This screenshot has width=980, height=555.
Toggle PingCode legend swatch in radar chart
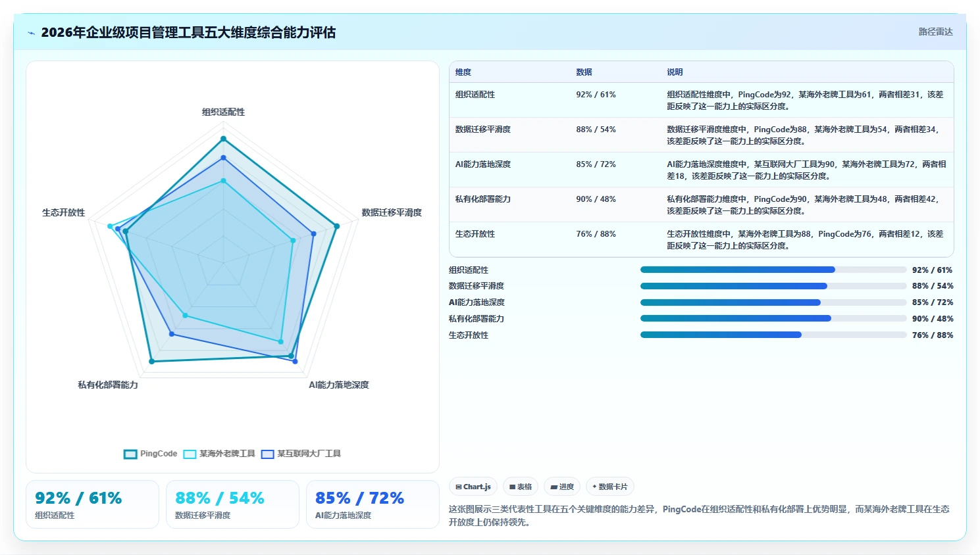[x=130, y=454]
